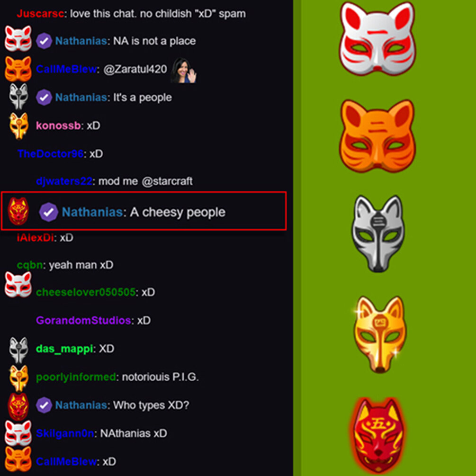This screenshot has height=476, width=476.
Task: Open TheDoctor96 username in chat
Action: (50, 153)
